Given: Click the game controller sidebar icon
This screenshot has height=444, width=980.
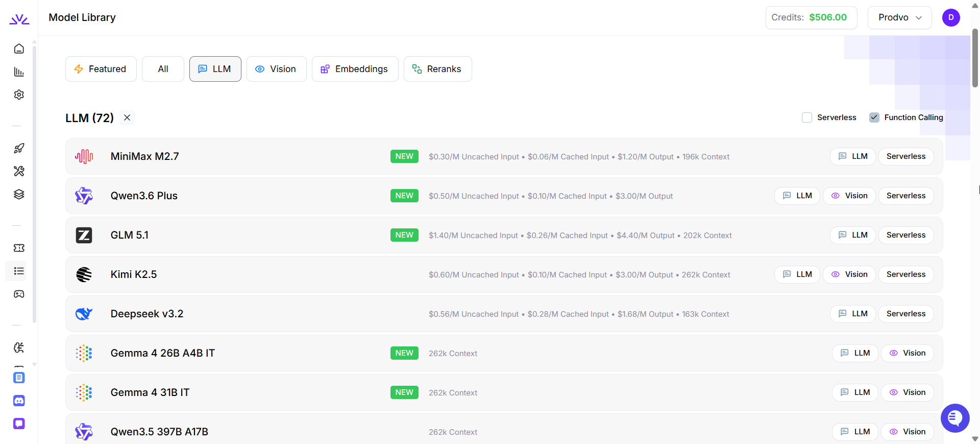Looking at the screenshot, I should (19, 294).
